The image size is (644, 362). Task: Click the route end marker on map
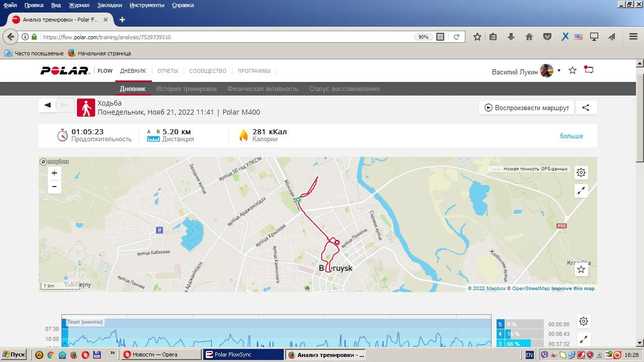pyautogui.click(x=337, y=242)
